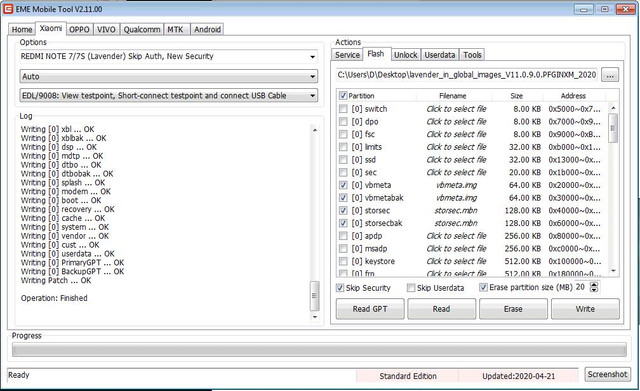Click the Write button
Viewport: 640px width, 391px height.
[585, 309]
